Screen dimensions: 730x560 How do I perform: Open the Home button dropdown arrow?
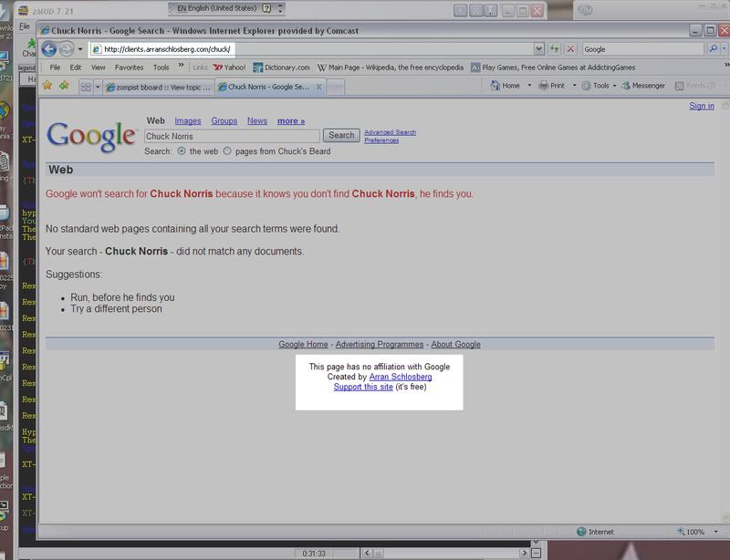[529, 86]
